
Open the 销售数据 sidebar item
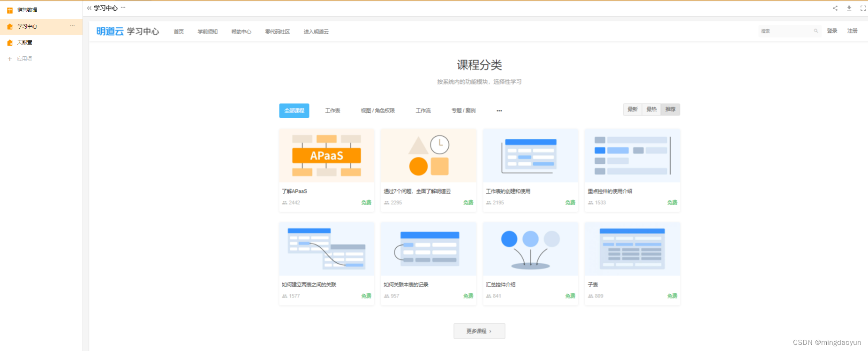coord(41,10)
